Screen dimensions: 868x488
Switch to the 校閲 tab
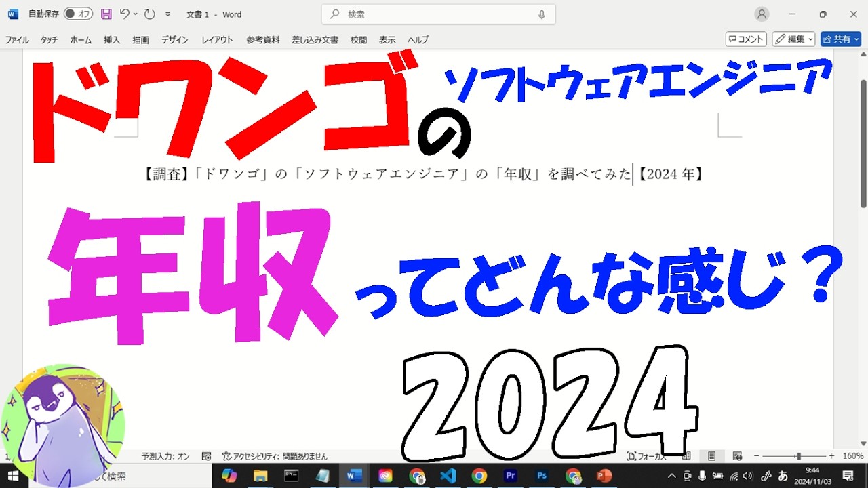359,40
